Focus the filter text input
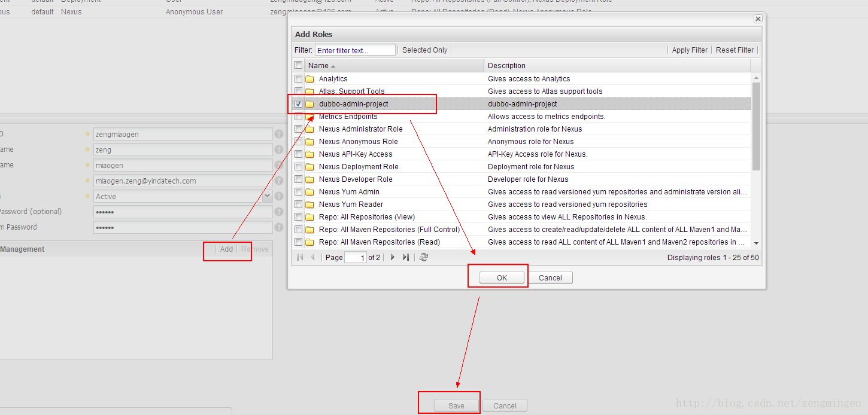 tap(355, 50)
